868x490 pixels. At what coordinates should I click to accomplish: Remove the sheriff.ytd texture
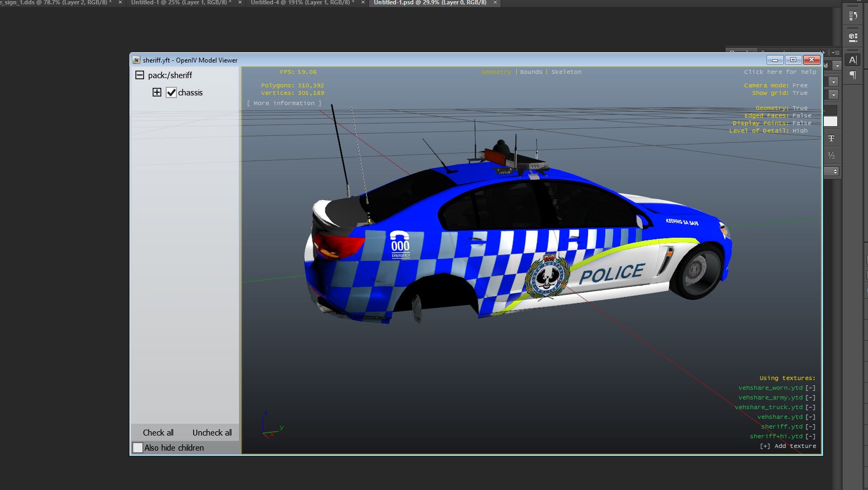tap(810, 426)
